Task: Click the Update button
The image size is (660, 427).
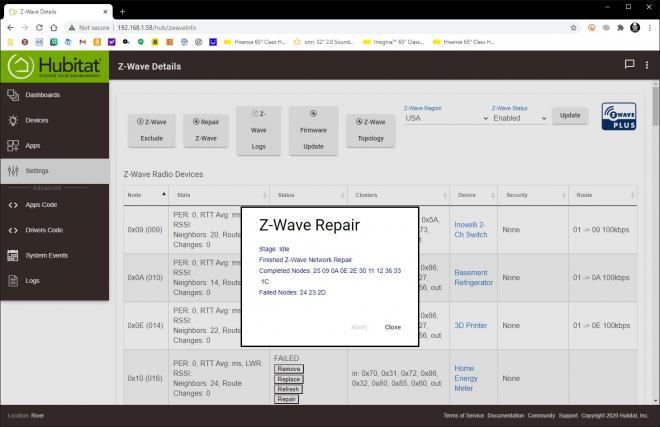Action: [570, 115]
